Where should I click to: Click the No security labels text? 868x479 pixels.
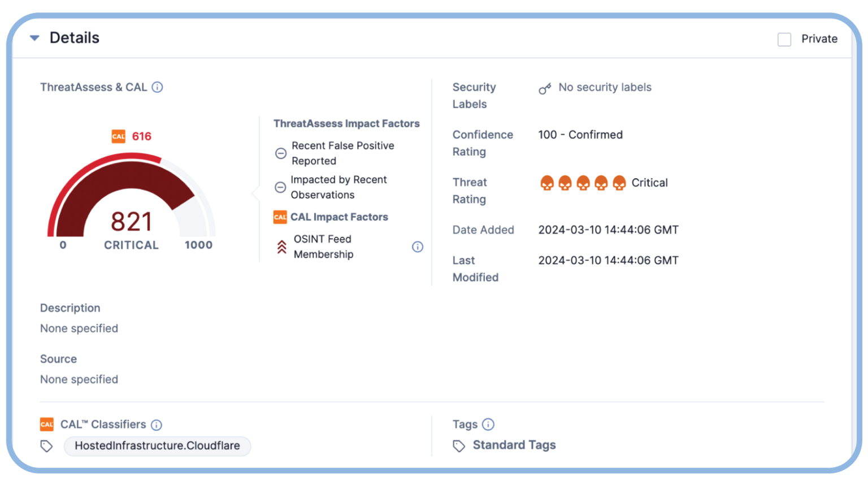605,87
